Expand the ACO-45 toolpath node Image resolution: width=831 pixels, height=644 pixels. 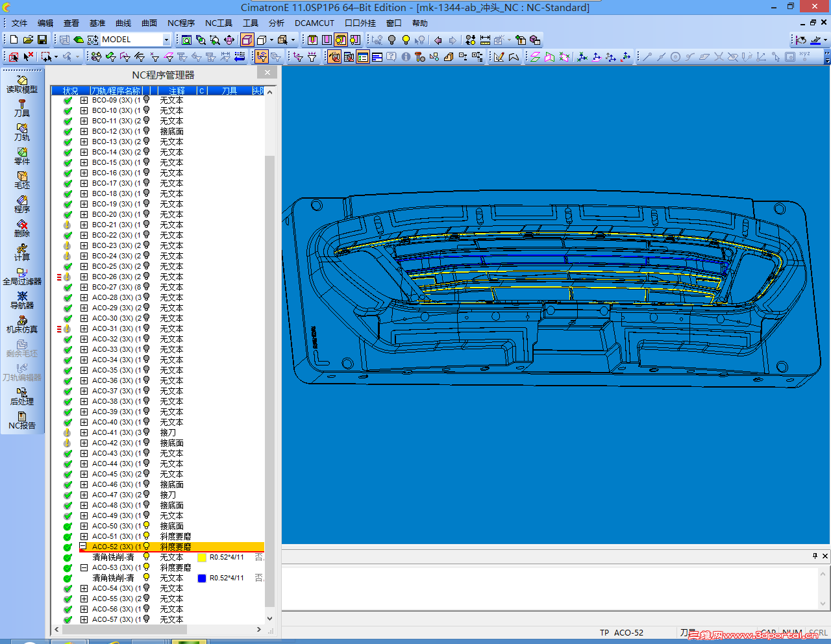pos(84,474)
